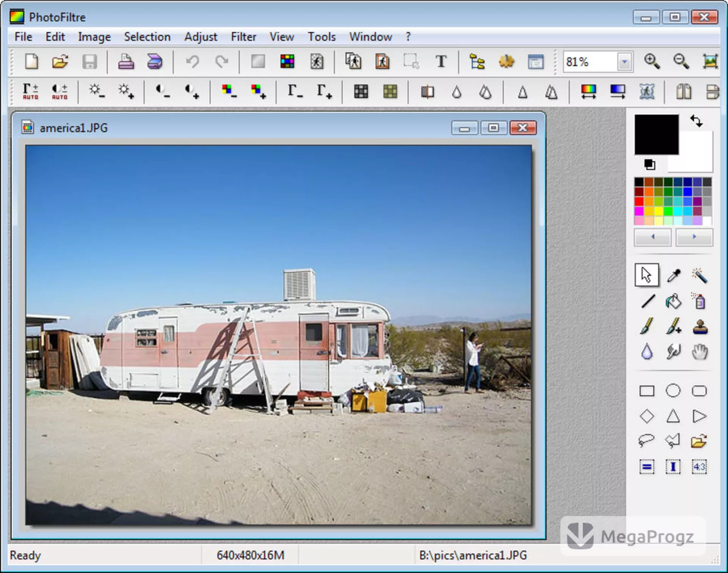Open the Text tool (T) icon
728x573 pixels.
click(441, 61)
